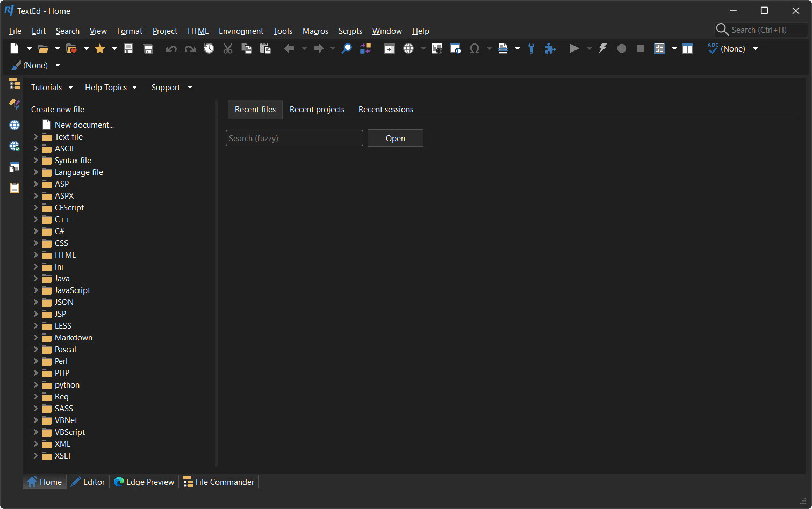The image size is (812, 509).
Task: Expand the python template folder
Action: coord(36,385)
